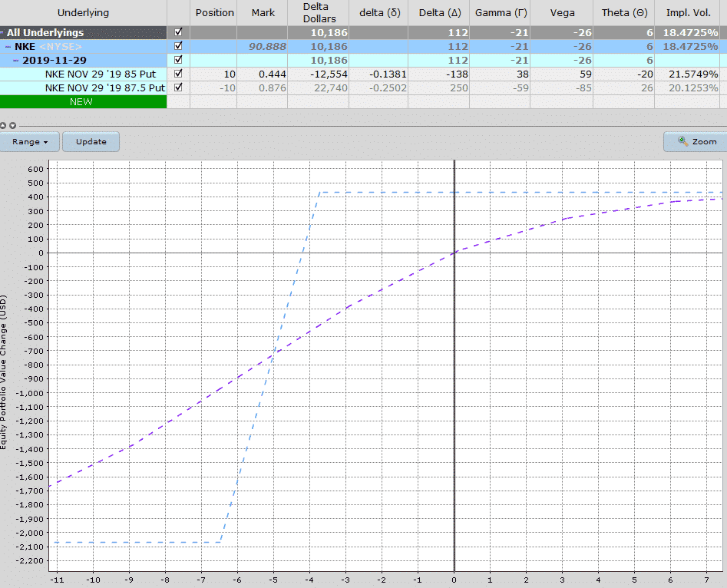Image resolution: width=727 pixels, height=588 pixels.
Task: Click the Impl. Vol. column header
Action: tap(688, 12)
